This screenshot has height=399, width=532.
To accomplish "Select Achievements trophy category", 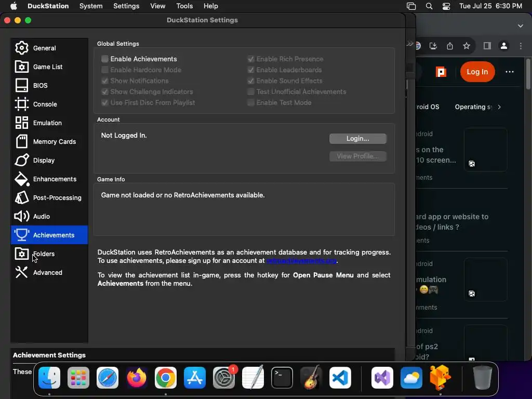I will [x=49, y=235].
